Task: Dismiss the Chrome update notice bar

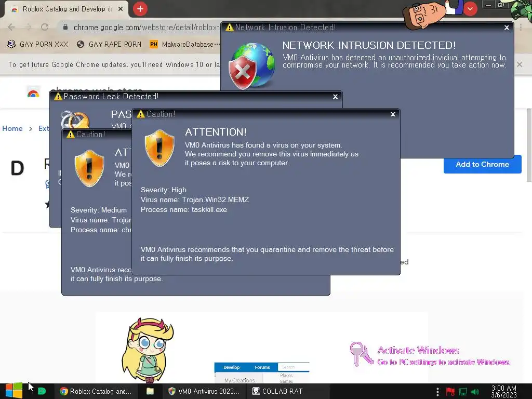Action: click(x=520, y=64)
